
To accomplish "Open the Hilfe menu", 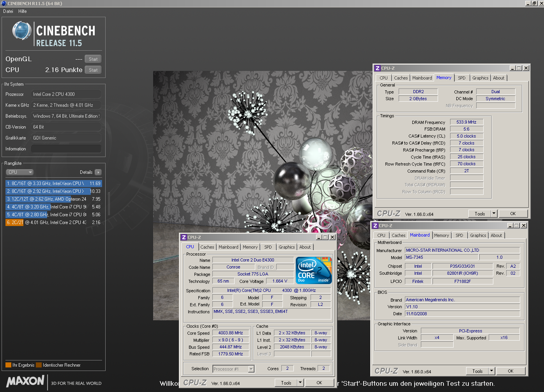I will click(x=23, y=11).
